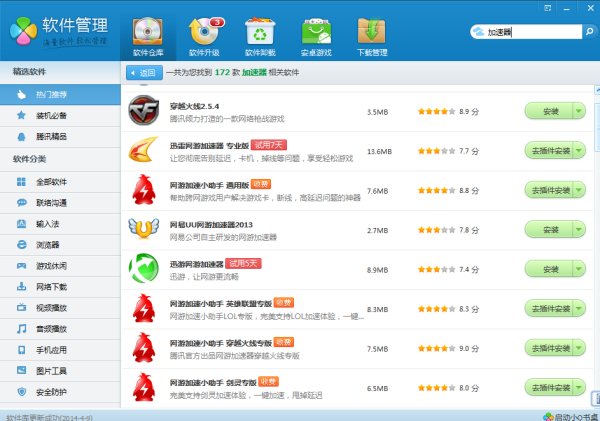The height and width of the screenshot is (421, 600).
Task: Install 穿越火线2.5.4 via 安装 button
Action: [549, 111]
